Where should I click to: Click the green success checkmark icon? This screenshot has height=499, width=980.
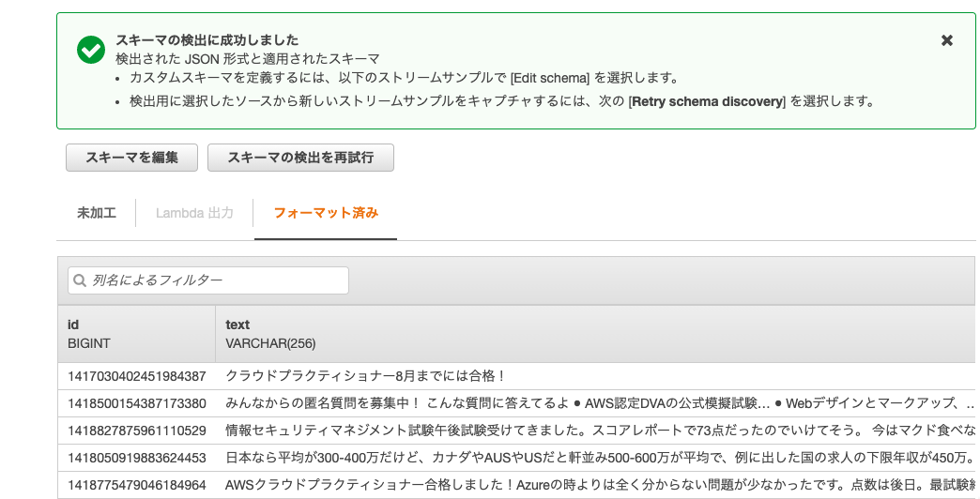click(x=91, y=50)
